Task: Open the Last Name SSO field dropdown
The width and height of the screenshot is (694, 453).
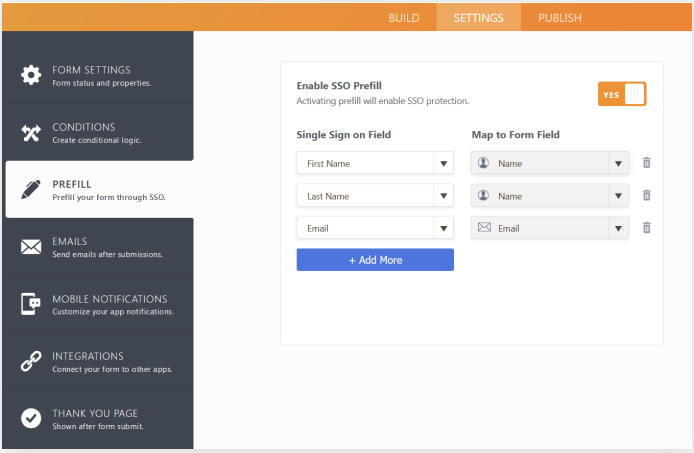Action: point(443,196)
